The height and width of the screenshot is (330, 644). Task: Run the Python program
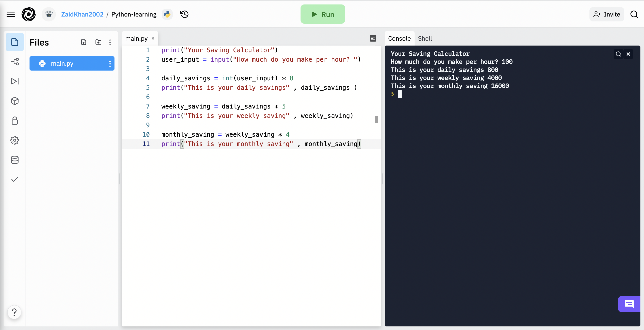(322, 14)
